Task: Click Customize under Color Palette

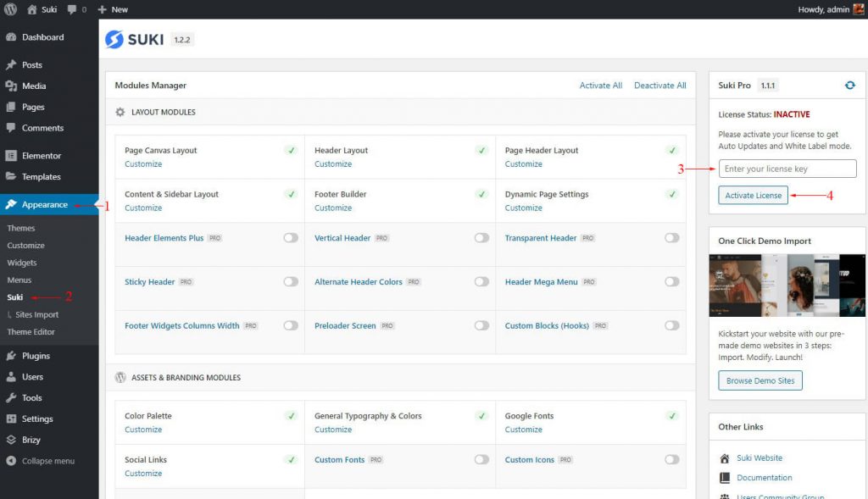Action: (x=143, y=430)
